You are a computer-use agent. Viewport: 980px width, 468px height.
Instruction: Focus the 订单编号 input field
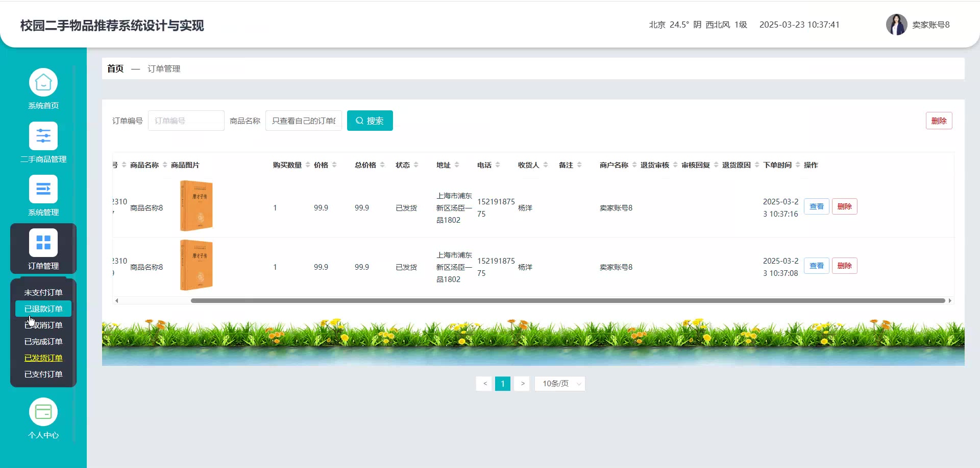186,121
